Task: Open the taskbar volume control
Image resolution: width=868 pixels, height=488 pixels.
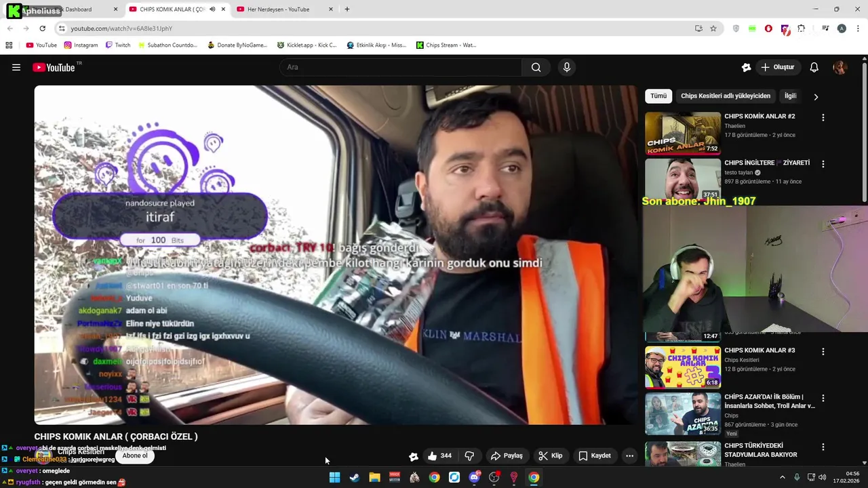Action: coord(822,477)
